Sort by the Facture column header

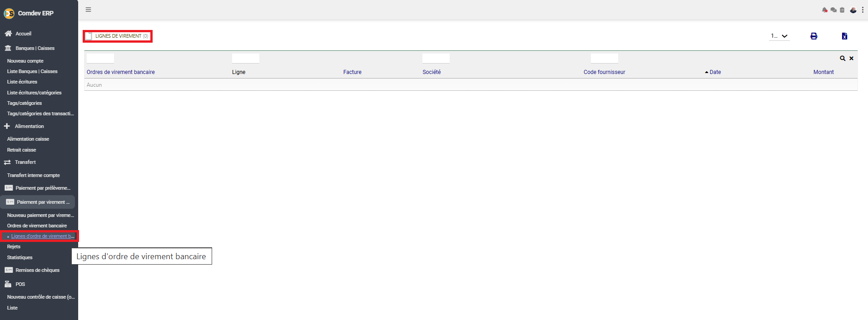(x=352, y=72)
